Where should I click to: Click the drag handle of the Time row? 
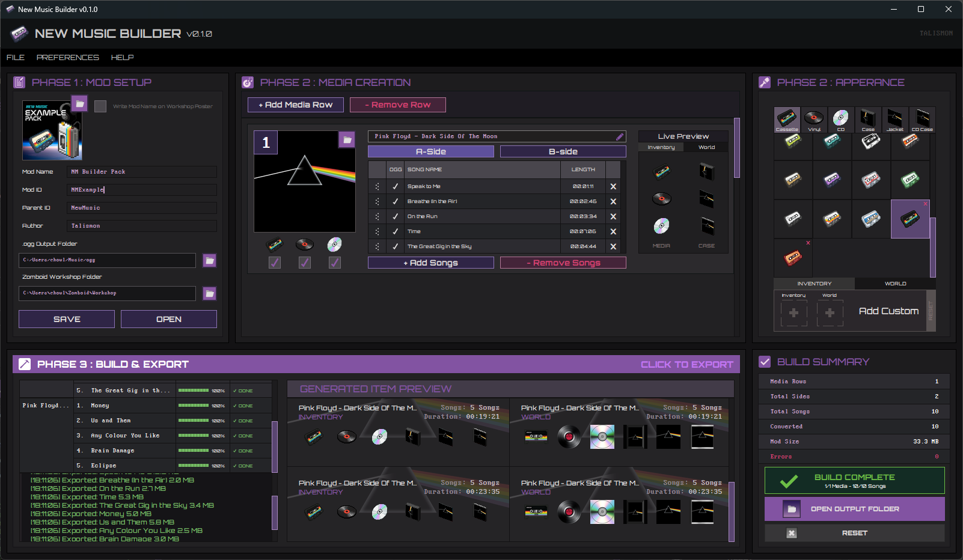377,231
